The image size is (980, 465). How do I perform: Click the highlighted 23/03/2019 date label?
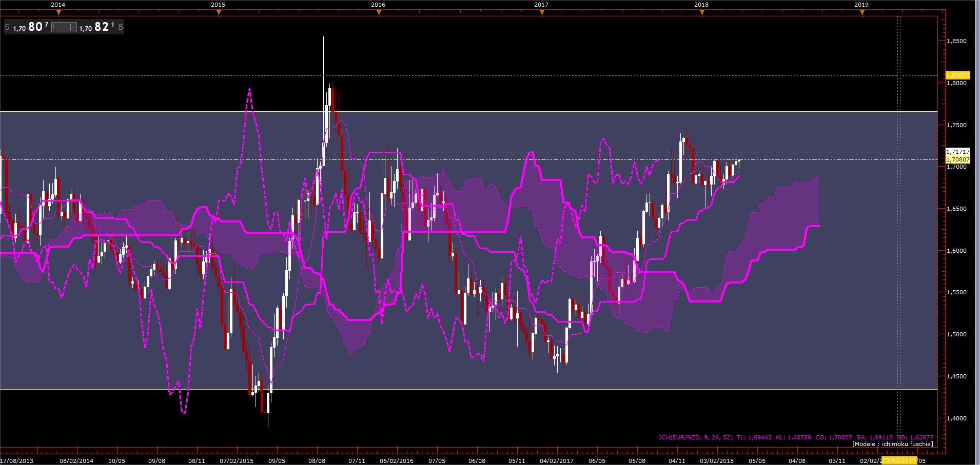[898, 460]
